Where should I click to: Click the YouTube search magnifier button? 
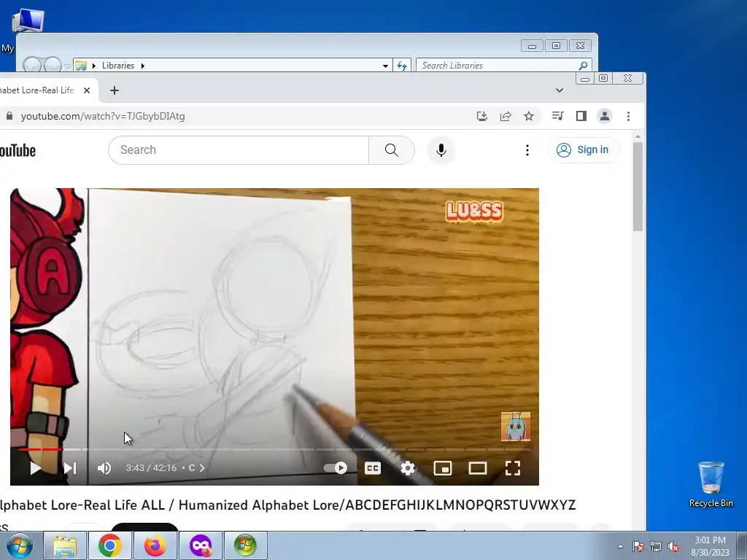391,150
